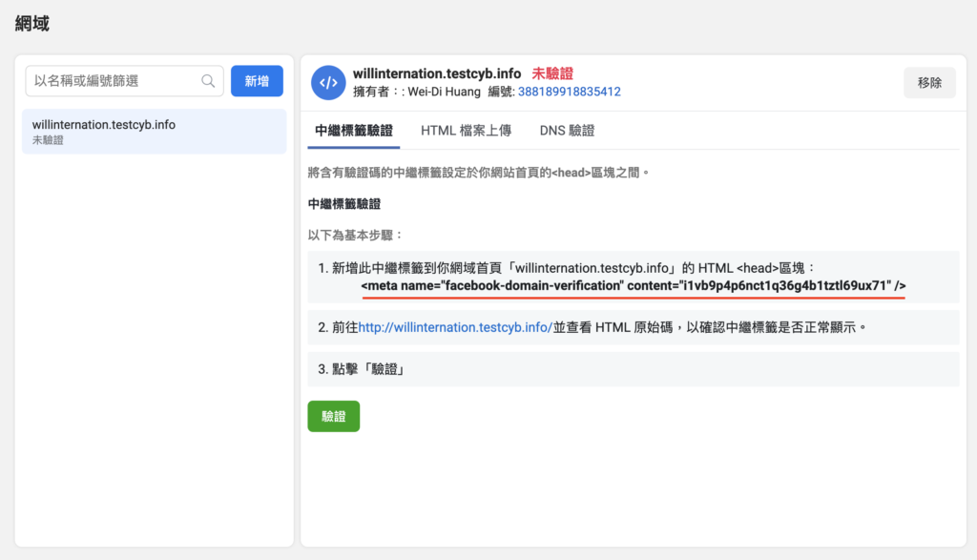This screenshot has height=560, width=977.
Task: Switch to the 中繼標籤驗證 tab
Action: [x=353, y=131]
